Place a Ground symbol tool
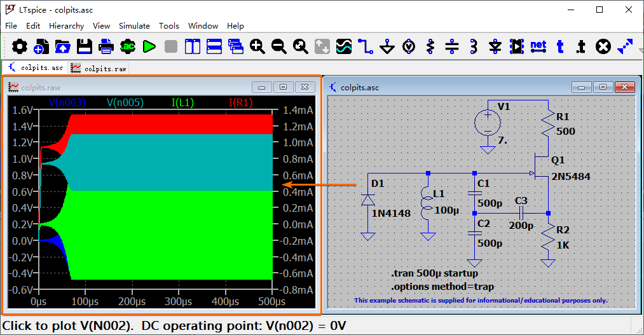 pos(387,46)
